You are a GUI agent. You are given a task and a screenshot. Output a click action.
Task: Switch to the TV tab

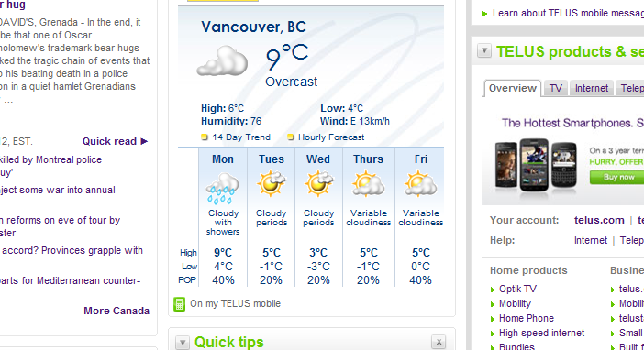click(x=555, y=88)
